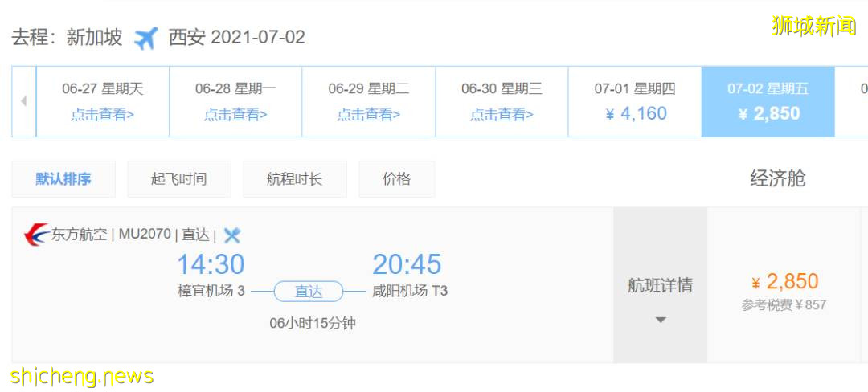Sort by 默认排序
This screenshot has width=868, height=392.
(x=63, y=179)
